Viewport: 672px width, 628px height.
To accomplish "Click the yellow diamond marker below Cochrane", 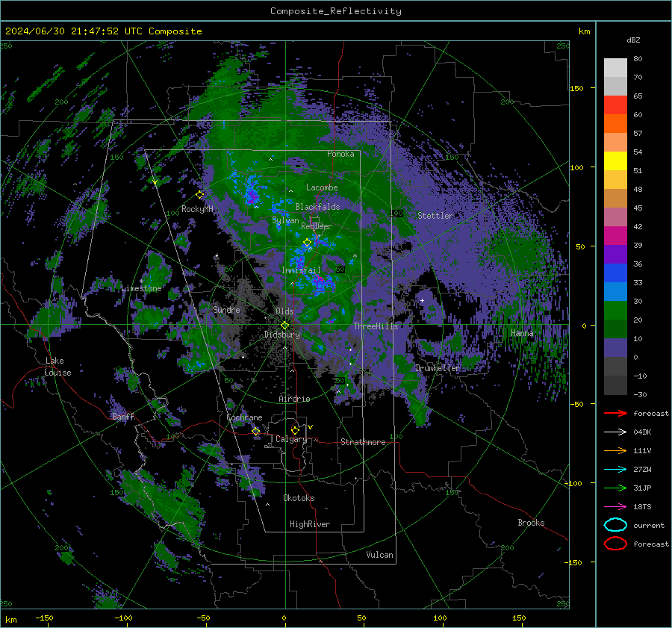I will tap(256, 432).
